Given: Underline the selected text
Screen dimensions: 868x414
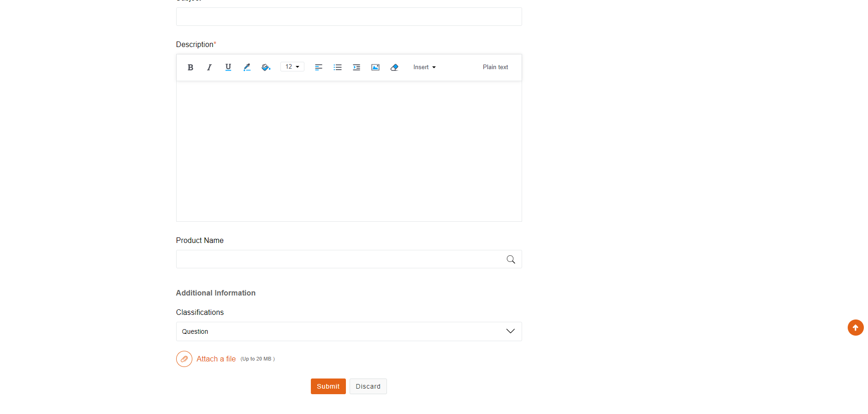Looking at the screenshot, I should click(228, 67).
